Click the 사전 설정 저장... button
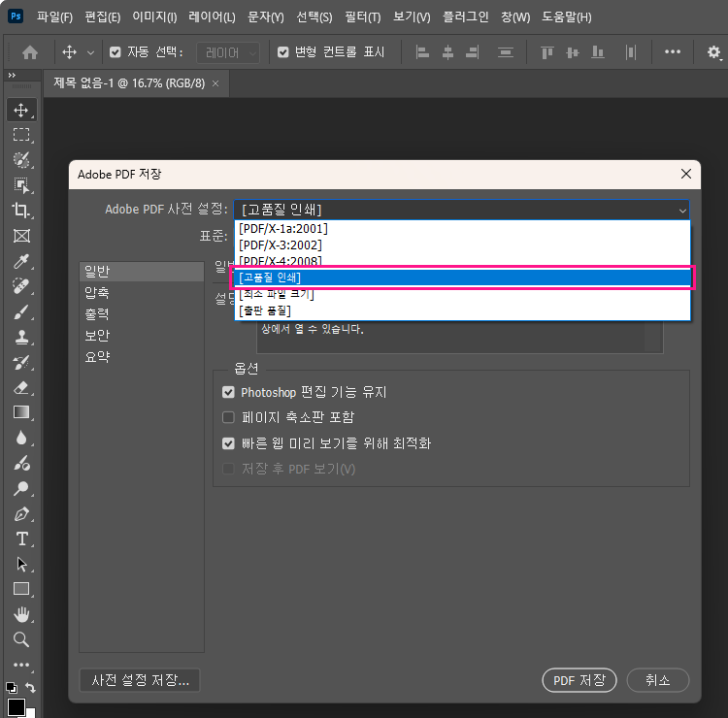 click(140, 680)
